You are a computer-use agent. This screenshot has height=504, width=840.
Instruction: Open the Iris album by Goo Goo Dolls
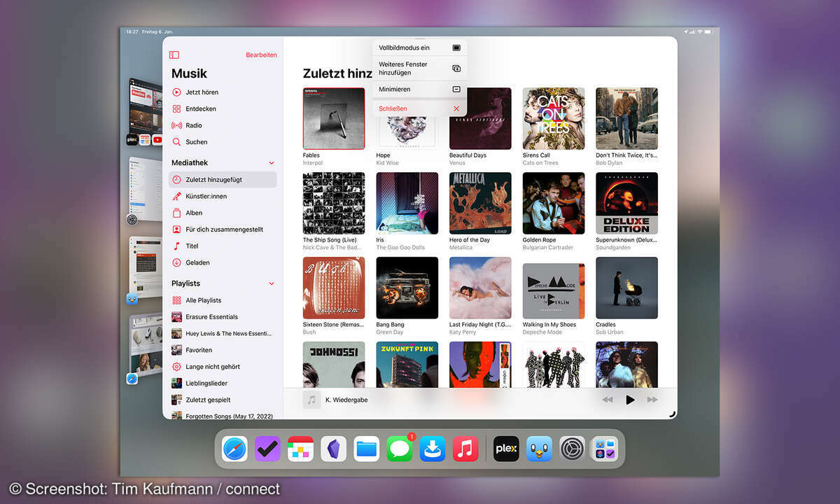pyautogui.click(x=407, y=203)
